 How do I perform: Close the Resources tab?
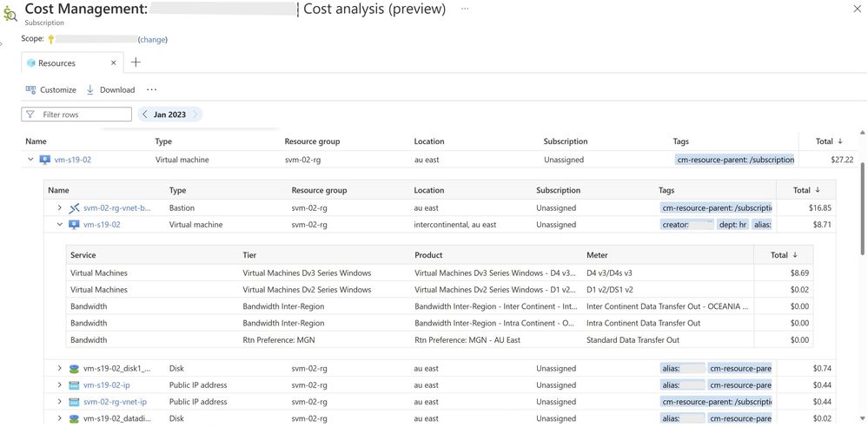(x=114, y=63)
